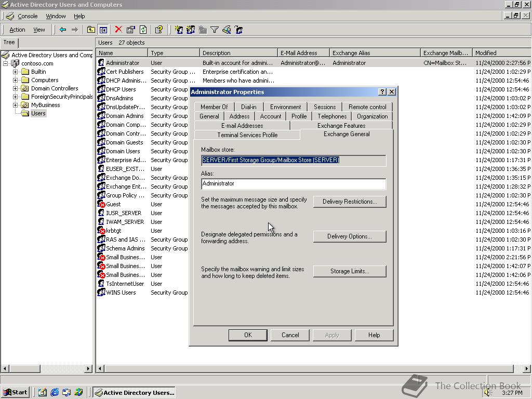Click the Forward arrow toolbar icon

[x=75, y=30]
